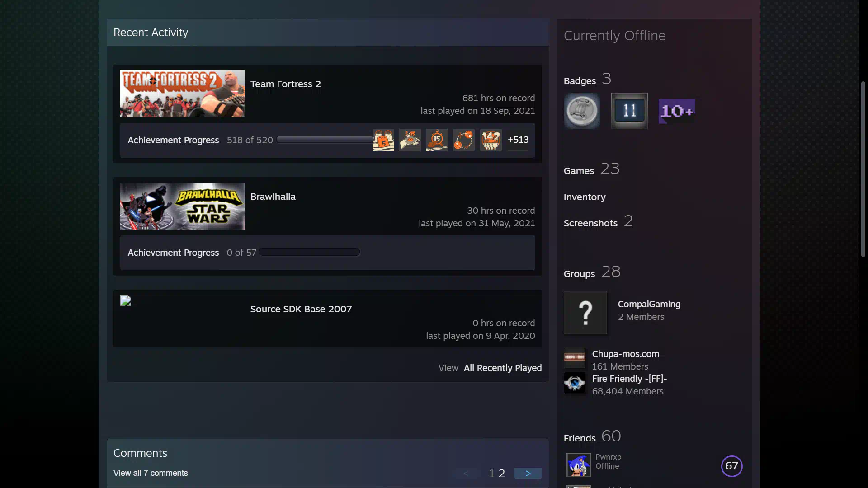This screenshot has height=488, width=868.
Task: Open Fire Friendly group avatar
Action: tap(575, 383)
